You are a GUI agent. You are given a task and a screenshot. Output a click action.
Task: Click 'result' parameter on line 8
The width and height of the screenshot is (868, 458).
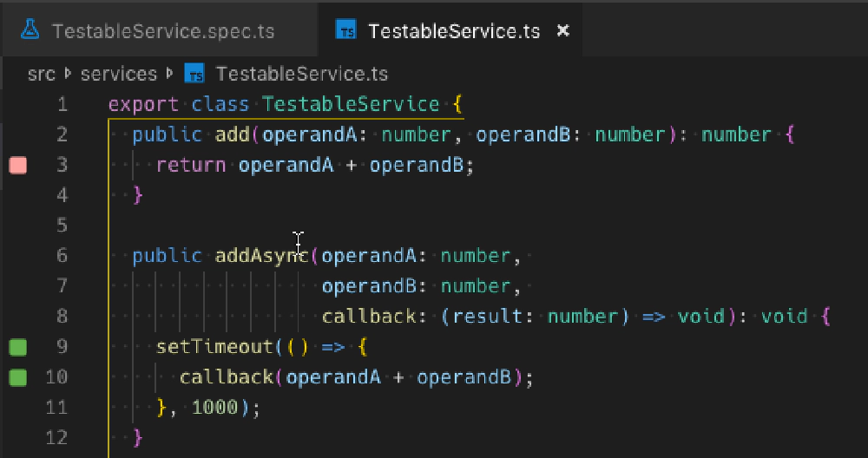[x=487, y=317]
